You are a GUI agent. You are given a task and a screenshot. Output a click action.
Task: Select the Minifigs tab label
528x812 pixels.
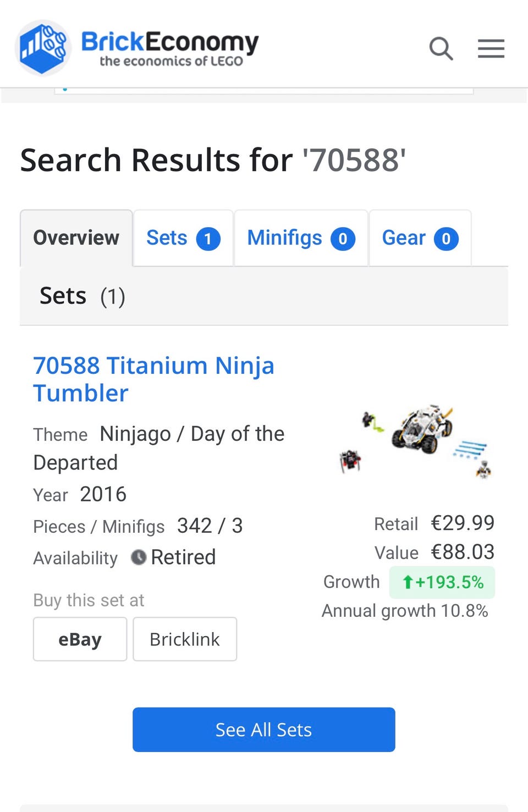284,238
